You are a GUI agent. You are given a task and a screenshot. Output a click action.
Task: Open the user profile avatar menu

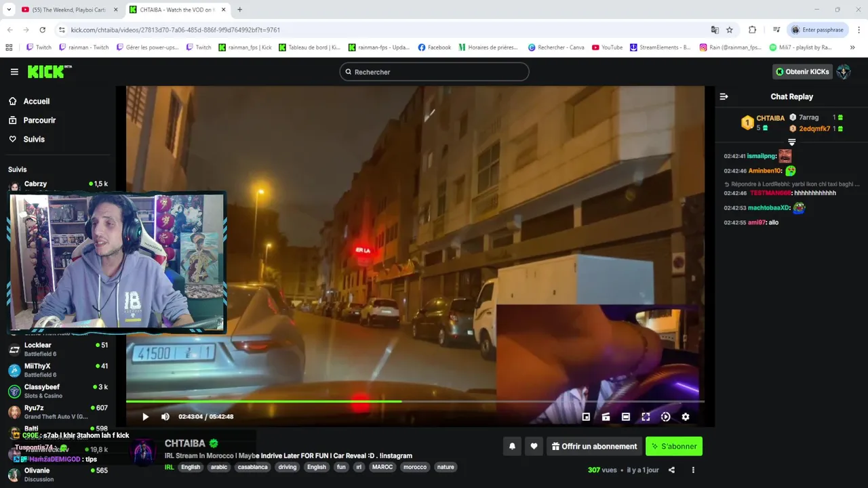844,72
